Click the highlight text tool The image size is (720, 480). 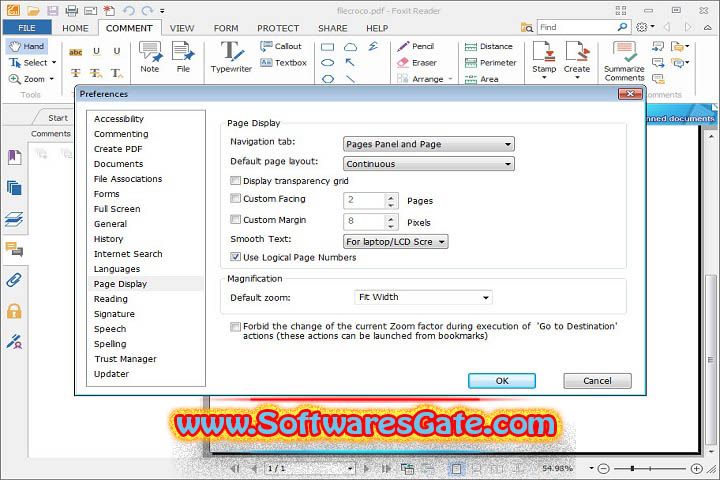click(76, 52)
